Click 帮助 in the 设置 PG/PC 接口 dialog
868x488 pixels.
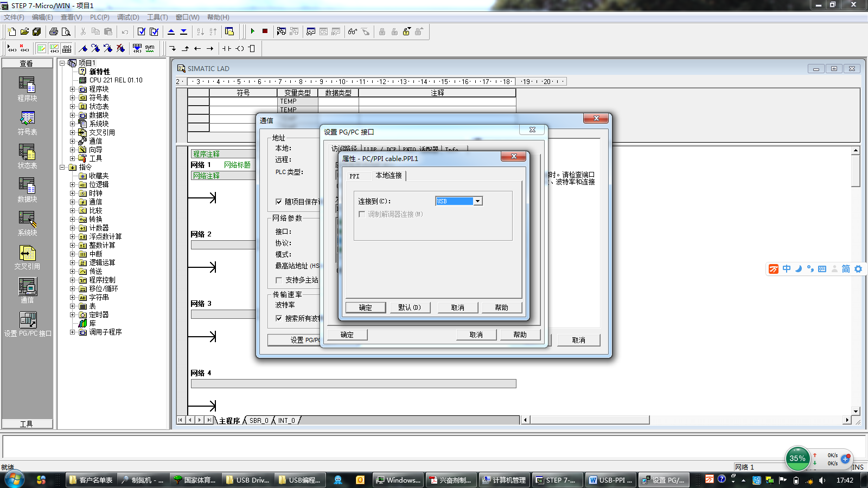click(520, 335)
